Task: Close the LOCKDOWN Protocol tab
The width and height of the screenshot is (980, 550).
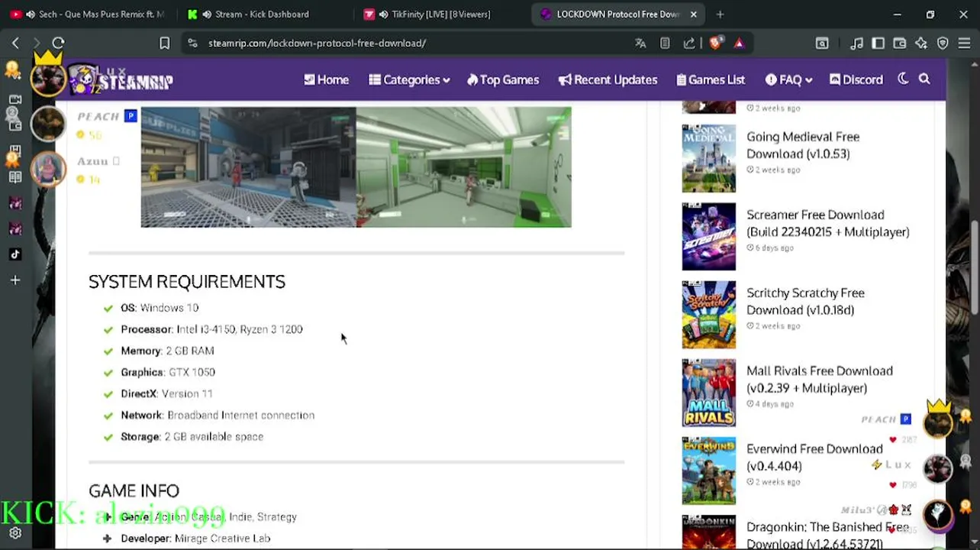Action: [693, 14]
